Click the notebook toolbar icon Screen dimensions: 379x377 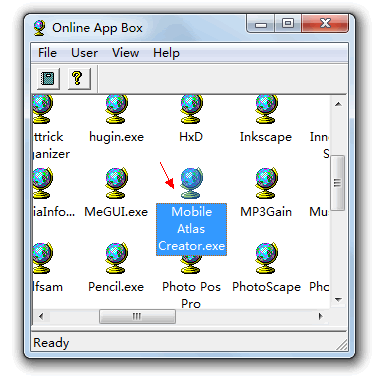click(x=48, y=79)
